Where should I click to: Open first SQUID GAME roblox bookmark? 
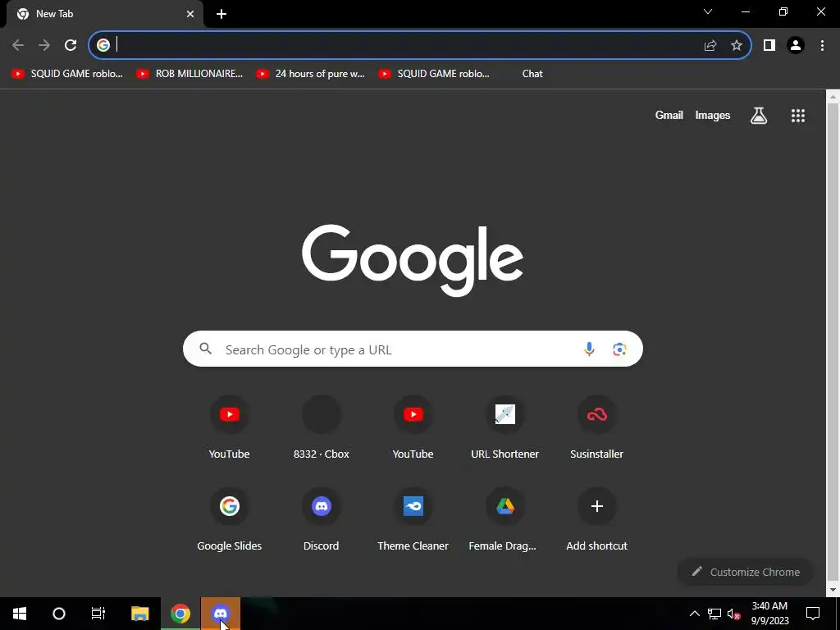pyautogui.click(x=67, y=74)
